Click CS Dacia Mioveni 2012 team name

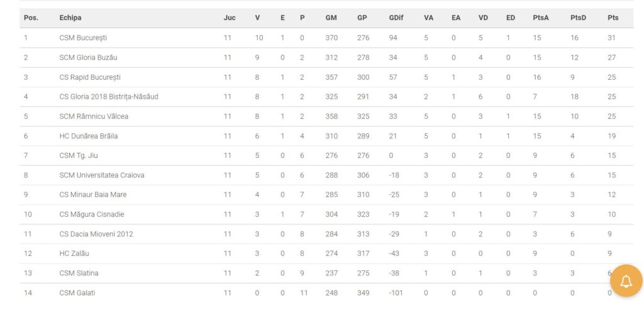(x=96, y=234)
